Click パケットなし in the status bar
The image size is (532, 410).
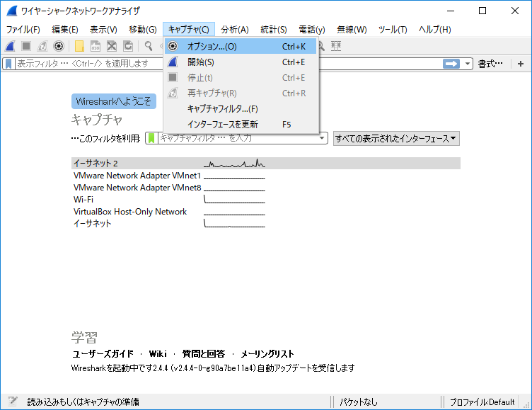click(359, 402)
